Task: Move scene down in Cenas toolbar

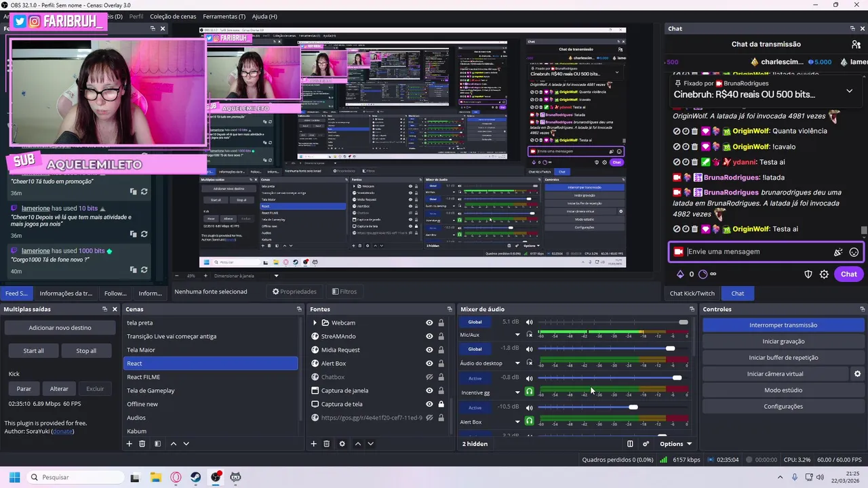Action: tap(186, 444)
